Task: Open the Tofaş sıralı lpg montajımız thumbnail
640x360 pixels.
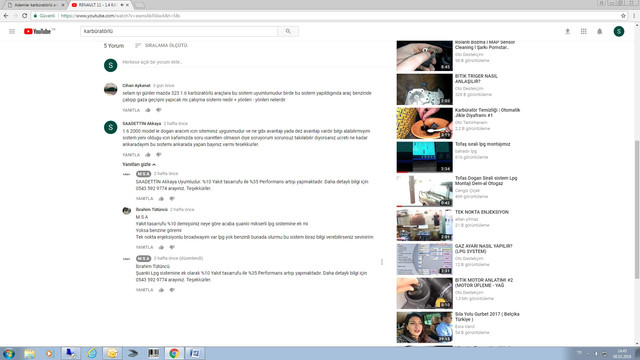Action: [424, 157]
